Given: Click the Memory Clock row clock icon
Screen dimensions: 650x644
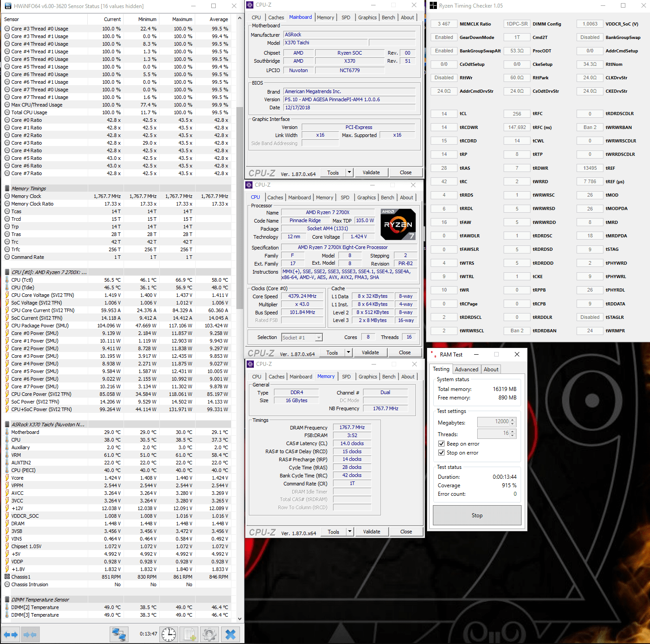Looking at the screenshot, I should 7,196.
